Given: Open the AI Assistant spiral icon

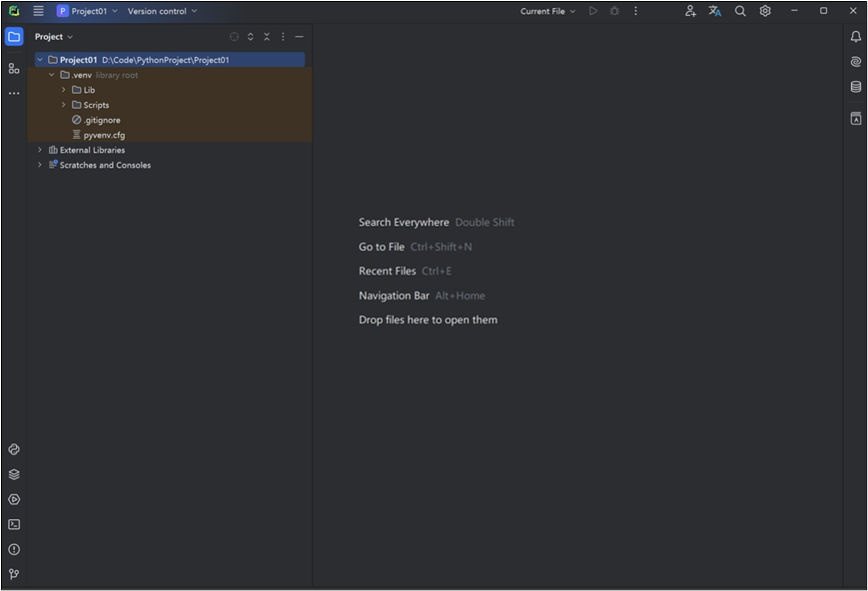Looking at the screenshot, I should pyautogui.click(x=856, y=62).
